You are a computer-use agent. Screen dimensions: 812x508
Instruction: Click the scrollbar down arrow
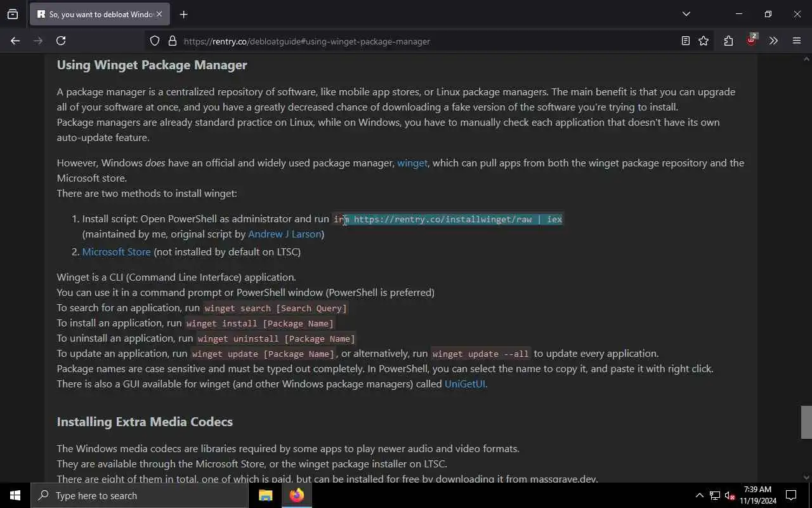[806, 477]
